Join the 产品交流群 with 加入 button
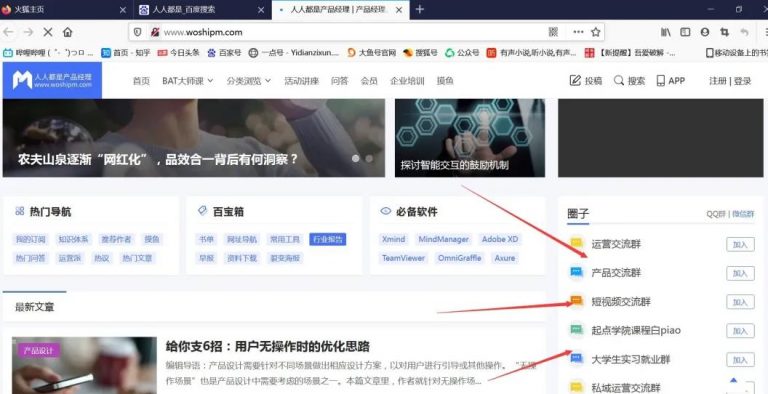768x394 pixels. (740, 273)
